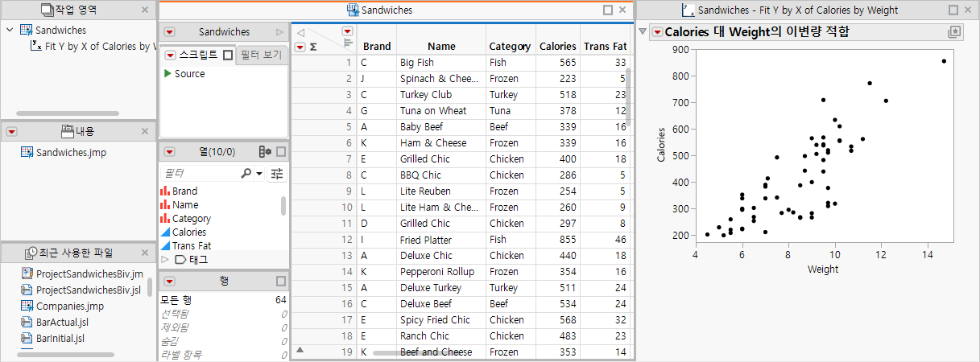Click the Trans Fat continuous column icon in list
980x362 pixels.
165,246
